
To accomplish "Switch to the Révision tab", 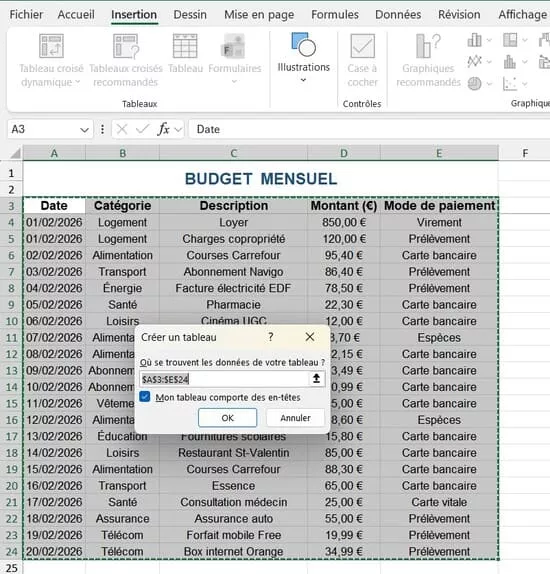I will [x=459, y=15].
